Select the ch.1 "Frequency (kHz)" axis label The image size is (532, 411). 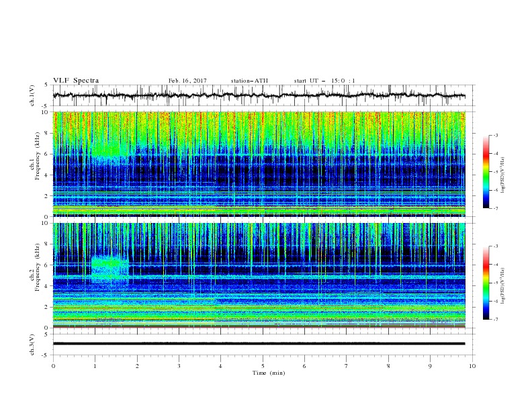pos(37,156)
